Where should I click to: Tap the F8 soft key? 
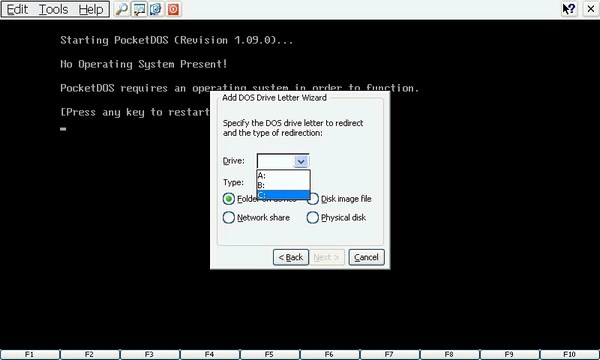[450, 354]
